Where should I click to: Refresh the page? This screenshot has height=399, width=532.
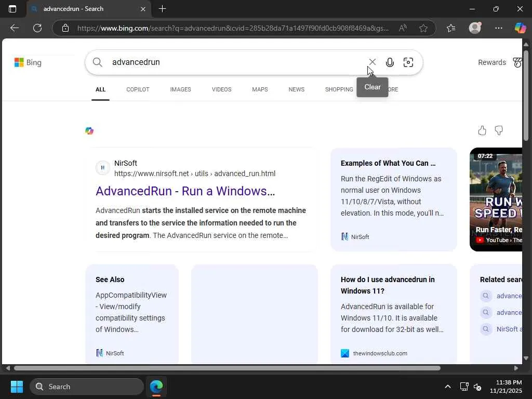click(37, 28)
